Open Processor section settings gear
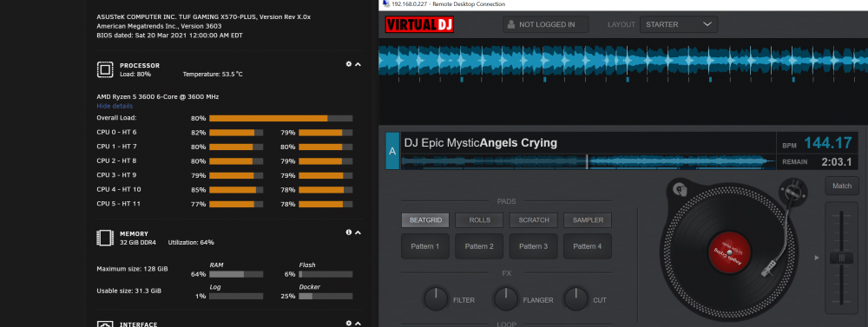The image size is (868, 327). tap(349, 64)
